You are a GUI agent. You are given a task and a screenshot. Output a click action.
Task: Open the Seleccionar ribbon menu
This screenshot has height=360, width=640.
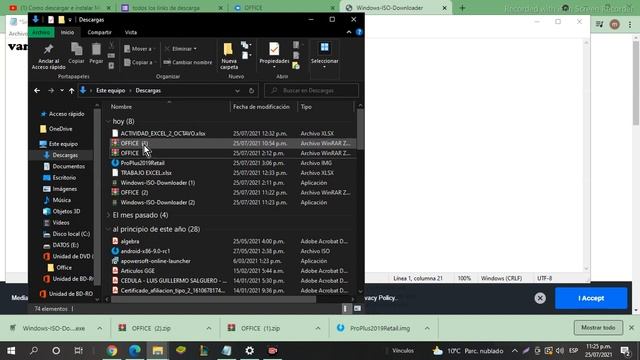pos(324,55)
